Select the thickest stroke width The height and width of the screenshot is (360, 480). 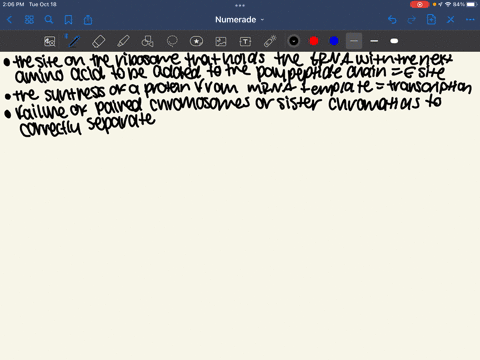pos(394,41)
